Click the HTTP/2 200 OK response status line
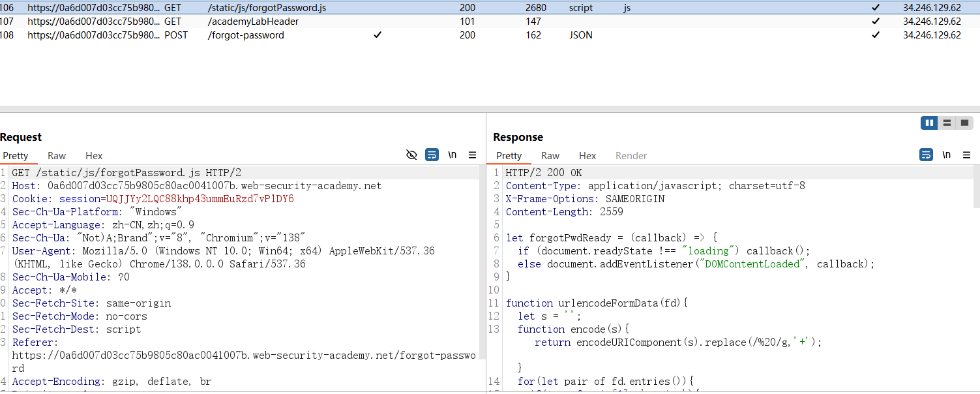Image resolution: width=980 pixels, height=394 pixels. (544, 173)
